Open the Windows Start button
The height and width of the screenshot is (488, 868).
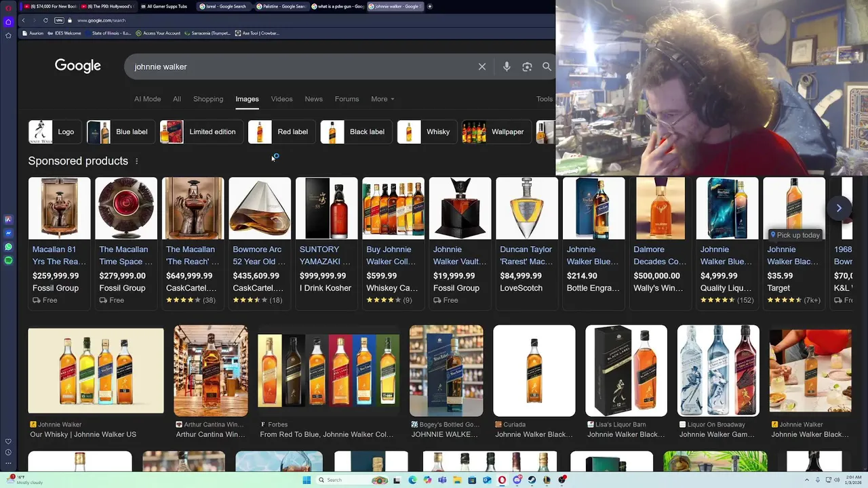[307, 480]
